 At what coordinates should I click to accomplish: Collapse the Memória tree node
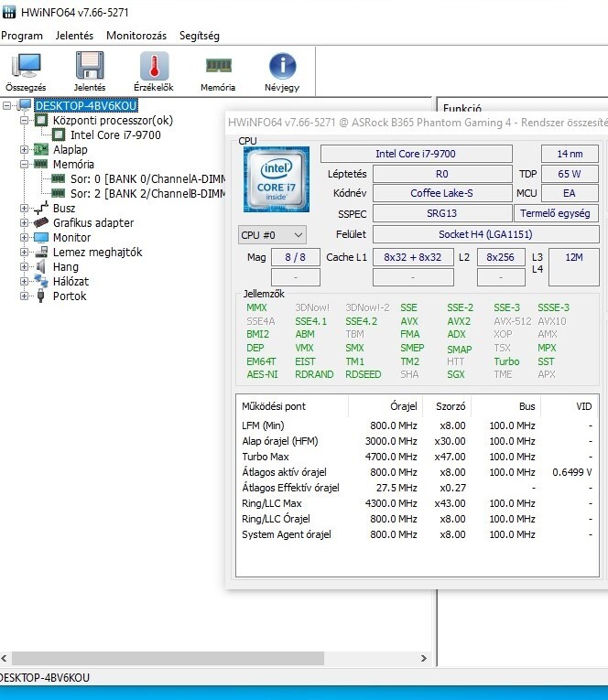coord(24,165)
